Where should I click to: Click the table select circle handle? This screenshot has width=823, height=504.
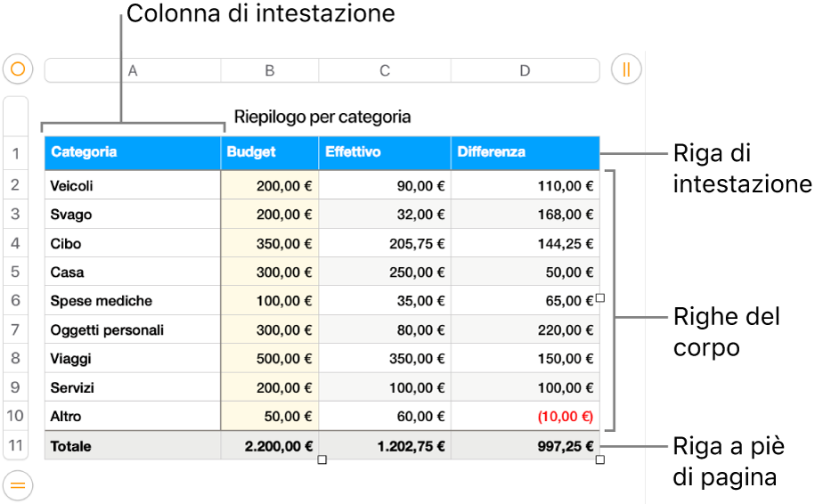[18, 69]
